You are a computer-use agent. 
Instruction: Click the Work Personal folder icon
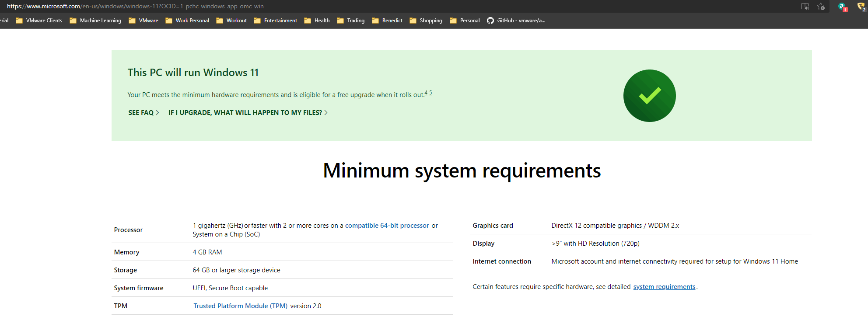pos(169,21)
